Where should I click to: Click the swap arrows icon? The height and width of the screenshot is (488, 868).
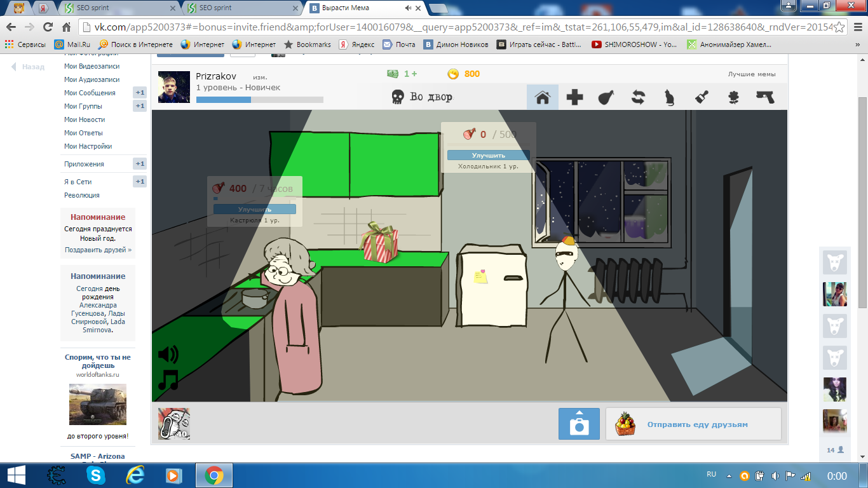638,97
